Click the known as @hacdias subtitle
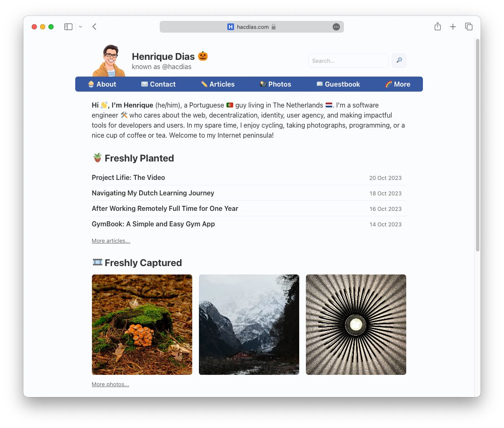 tap(162, 67)
